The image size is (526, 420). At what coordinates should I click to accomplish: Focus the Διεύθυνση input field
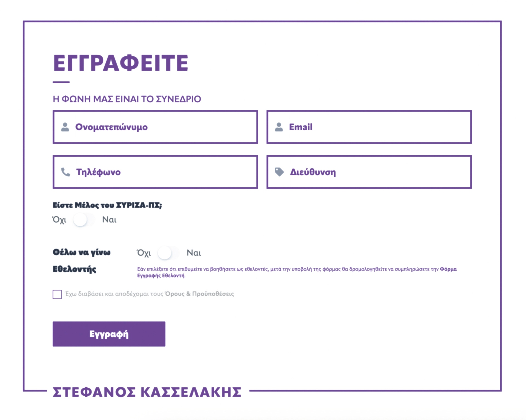(369, 172)
